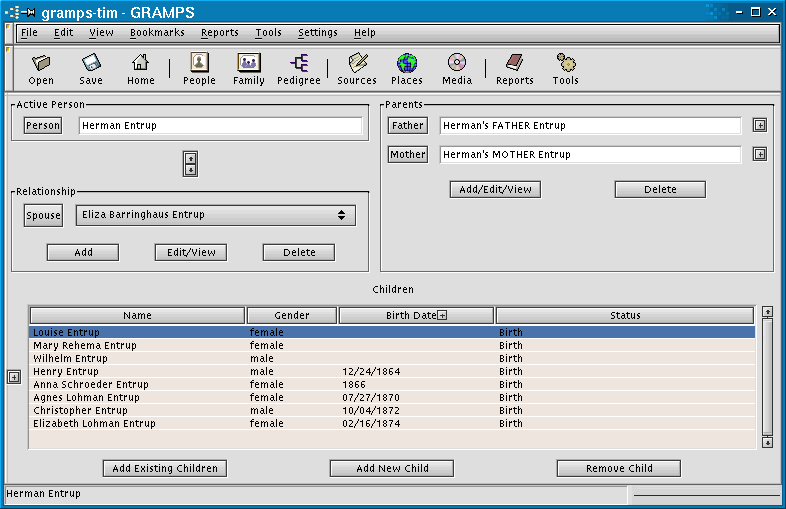Open the Tools menu

click(268, 33)
